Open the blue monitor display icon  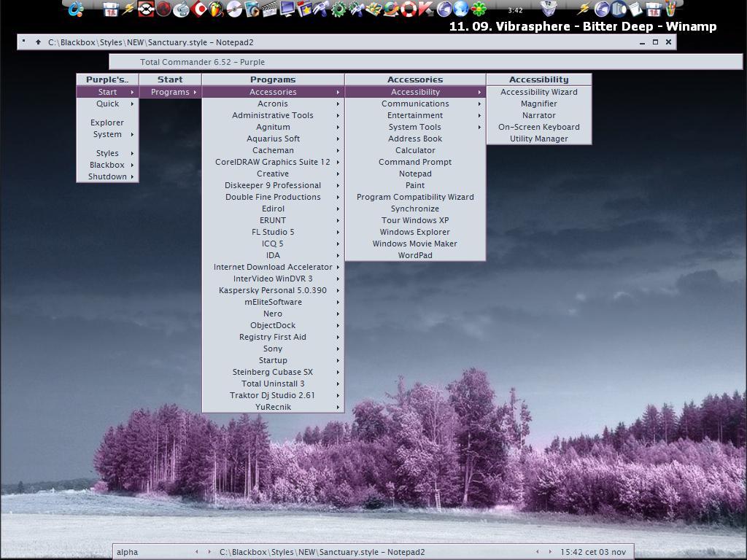287,9
